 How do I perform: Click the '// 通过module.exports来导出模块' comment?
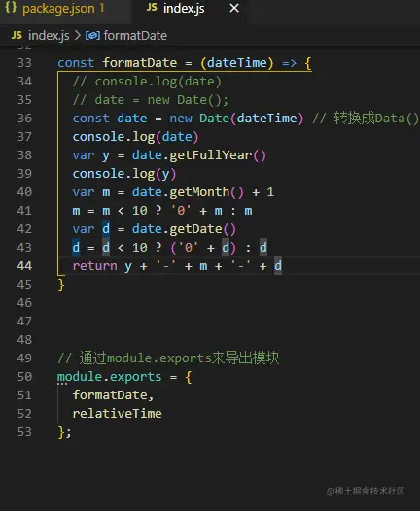(168, 358)
